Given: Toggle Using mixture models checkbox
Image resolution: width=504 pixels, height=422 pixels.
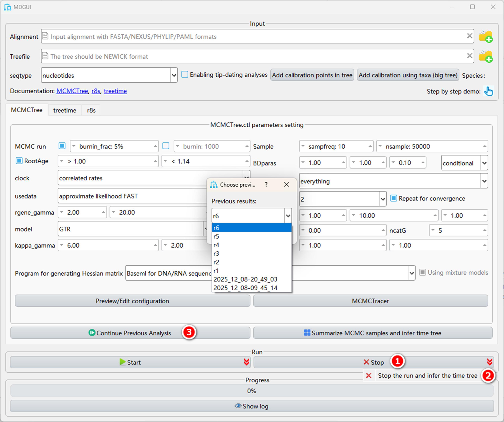Looking at the screenshot, I should [422, 273].
